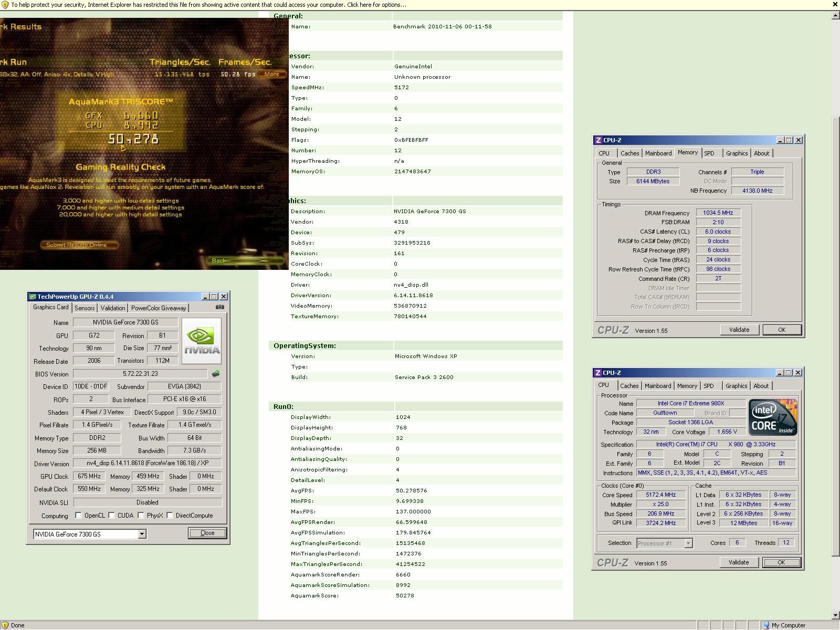Click the My Computer zone icon in status bar

[766, 625]
